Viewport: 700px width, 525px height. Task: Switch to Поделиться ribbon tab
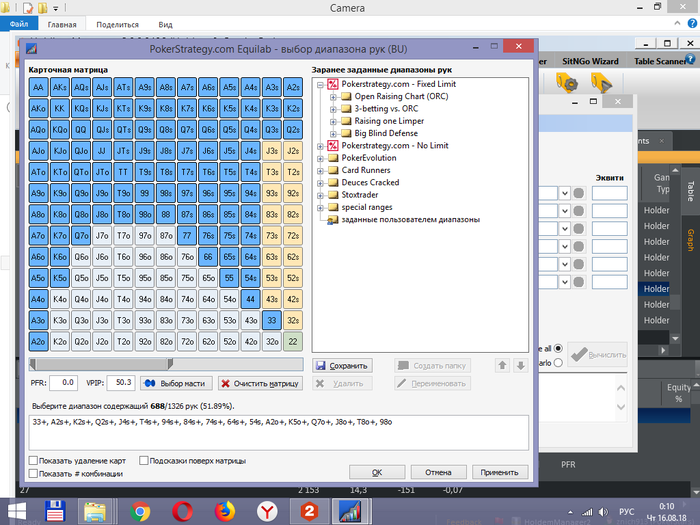point(117,25)
